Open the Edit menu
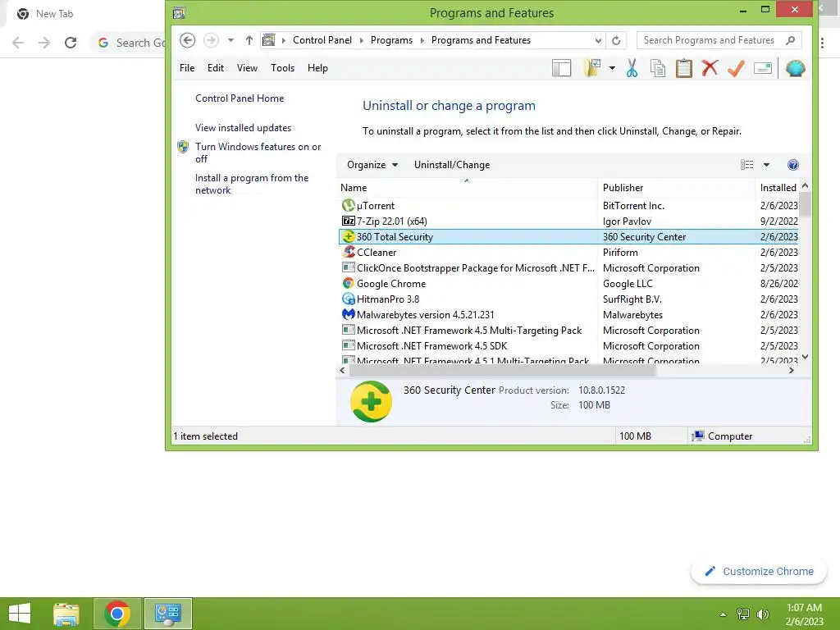 tap(216, 68)
